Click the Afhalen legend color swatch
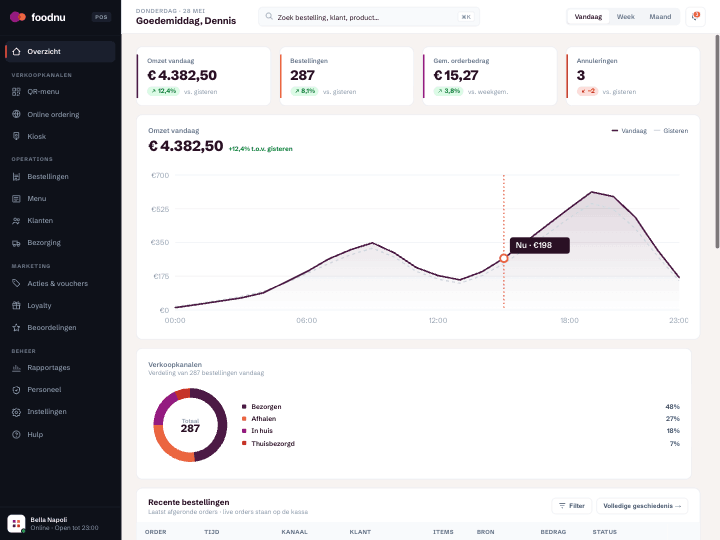The image size is (720, 540). tap(244, 418)
